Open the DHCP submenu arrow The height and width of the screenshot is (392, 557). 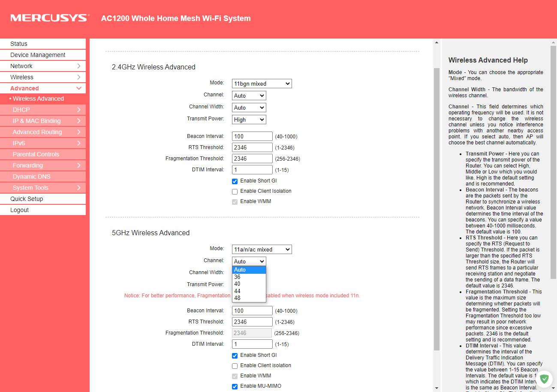79,110
